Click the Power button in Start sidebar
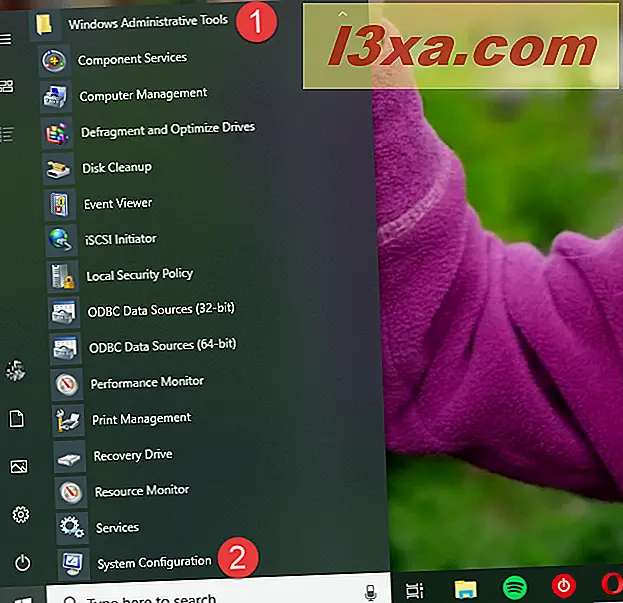Viewport: 623px width, 603px height. pos(22,563)
